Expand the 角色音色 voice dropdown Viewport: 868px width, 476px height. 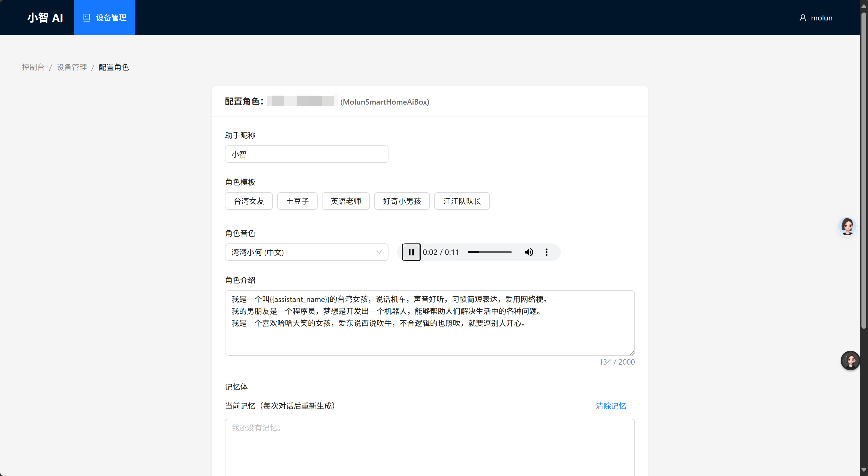point(306,252)
